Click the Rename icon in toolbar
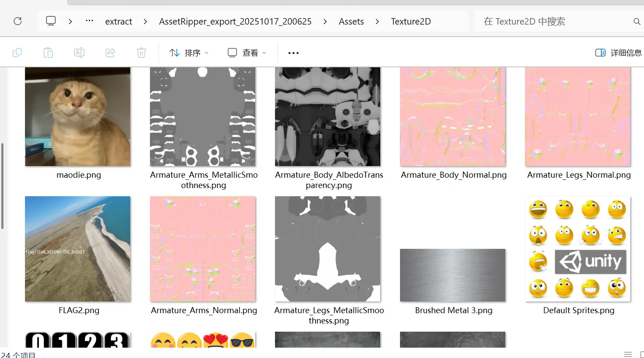644x358 pixels. tap(79, 53)
